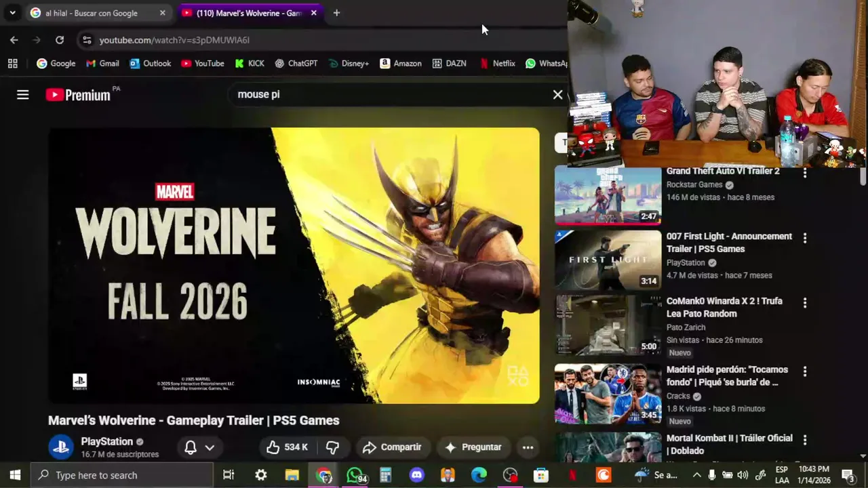868x488 pixels.
Task: Click the Pato Zarich channel name
Action: point(686,327)
